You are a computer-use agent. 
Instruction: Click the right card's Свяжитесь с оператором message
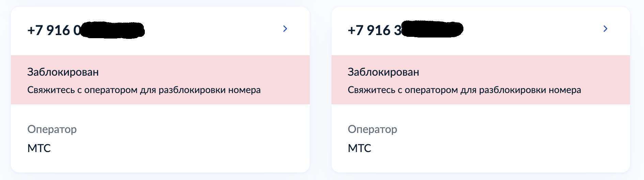pyautogui.click(x=464, y=90)
